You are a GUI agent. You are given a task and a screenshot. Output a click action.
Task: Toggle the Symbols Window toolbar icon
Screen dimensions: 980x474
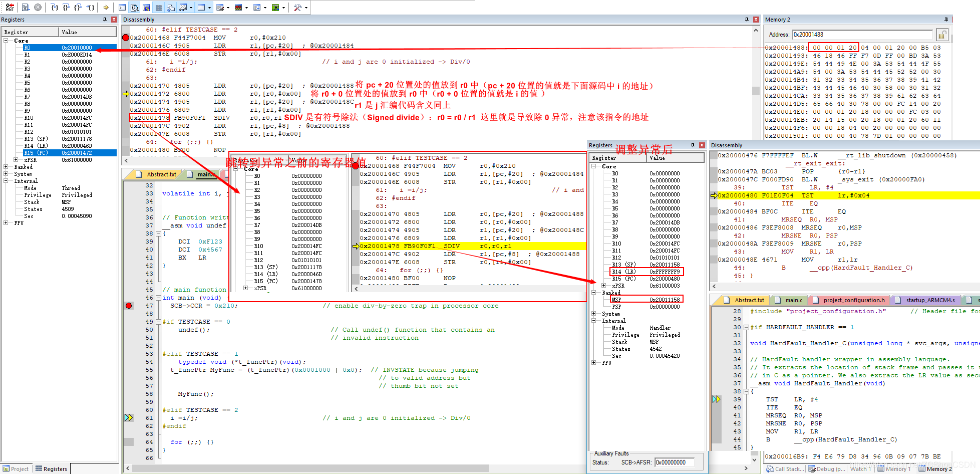[146, 8]
